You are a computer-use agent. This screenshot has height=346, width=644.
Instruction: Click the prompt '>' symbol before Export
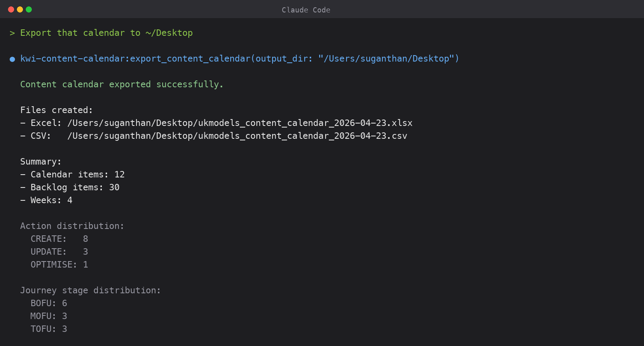point(12,33)
